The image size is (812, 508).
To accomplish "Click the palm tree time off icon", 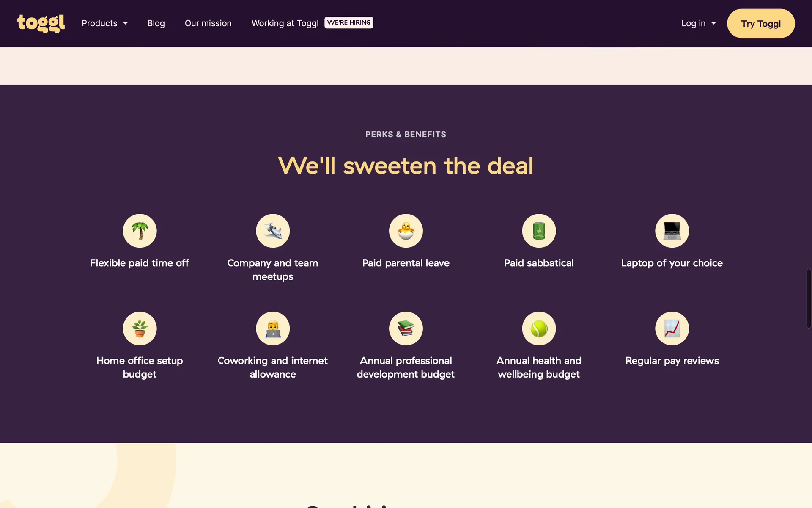I will coord(140,231).
